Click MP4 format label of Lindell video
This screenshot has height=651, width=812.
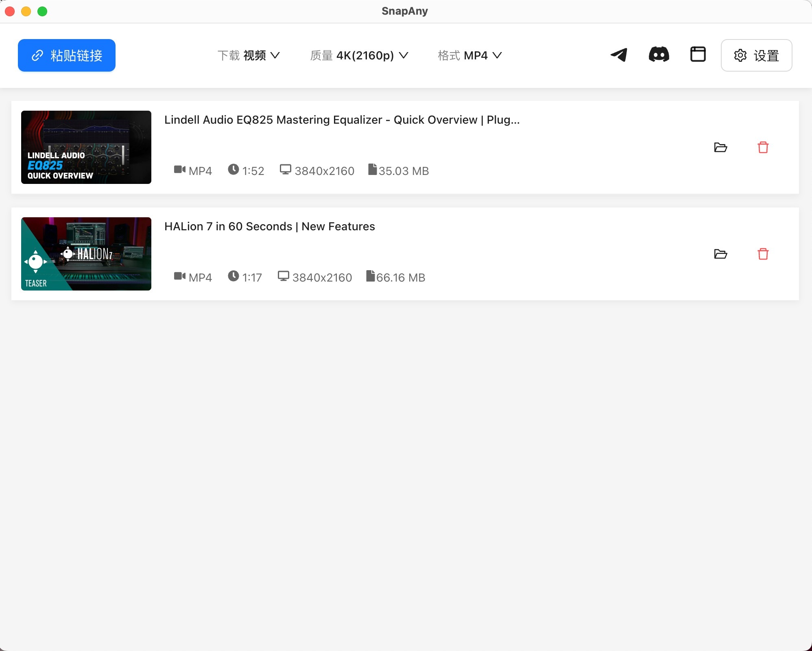coord(200,171)
